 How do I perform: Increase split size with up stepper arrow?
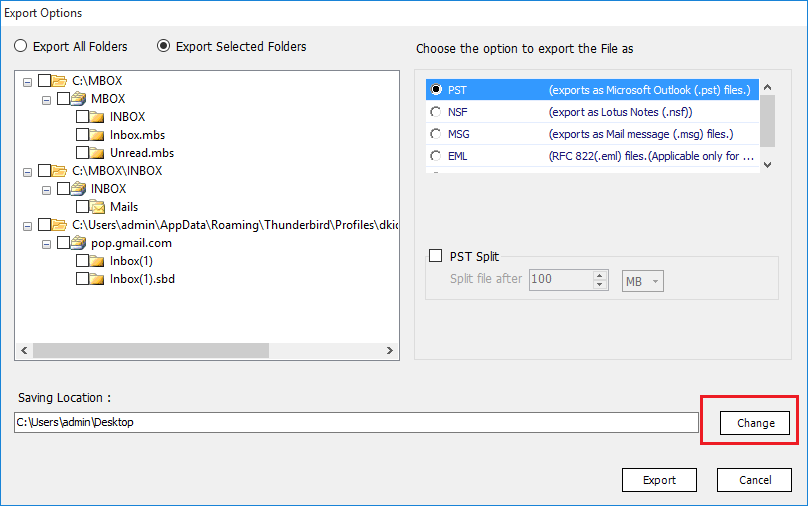click(599, 276)
